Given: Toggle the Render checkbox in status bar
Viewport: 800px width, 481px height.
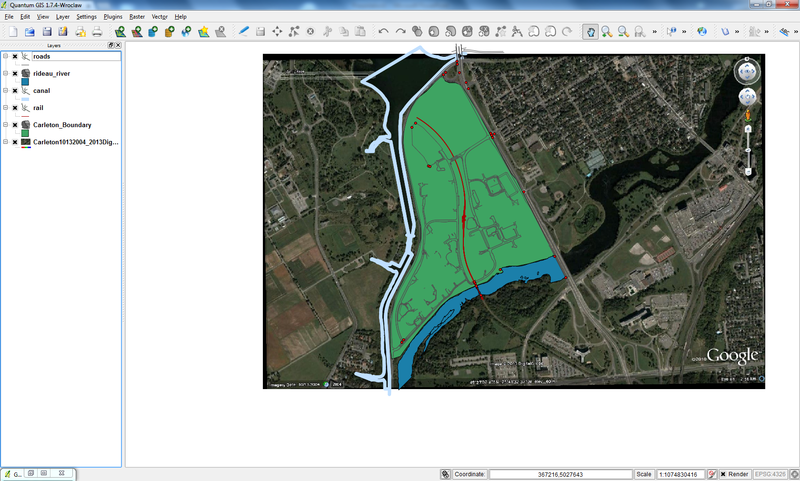Looking at the screenshot, I should (721, 474).
